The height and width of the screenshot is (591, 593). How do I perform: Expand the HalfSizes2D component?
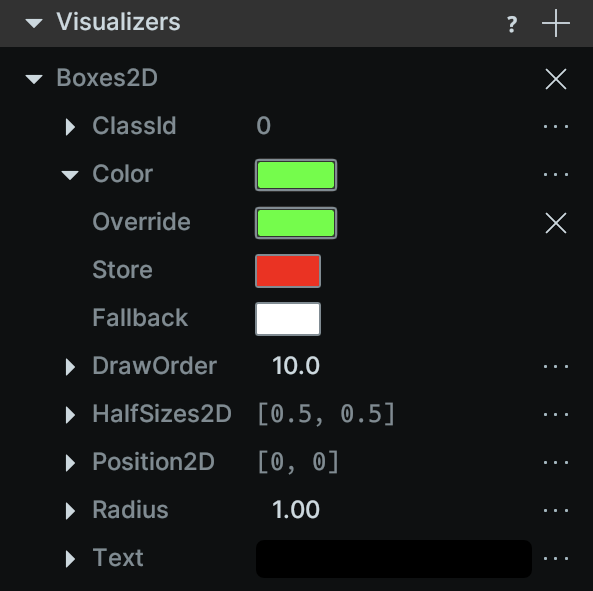[70, 414]
